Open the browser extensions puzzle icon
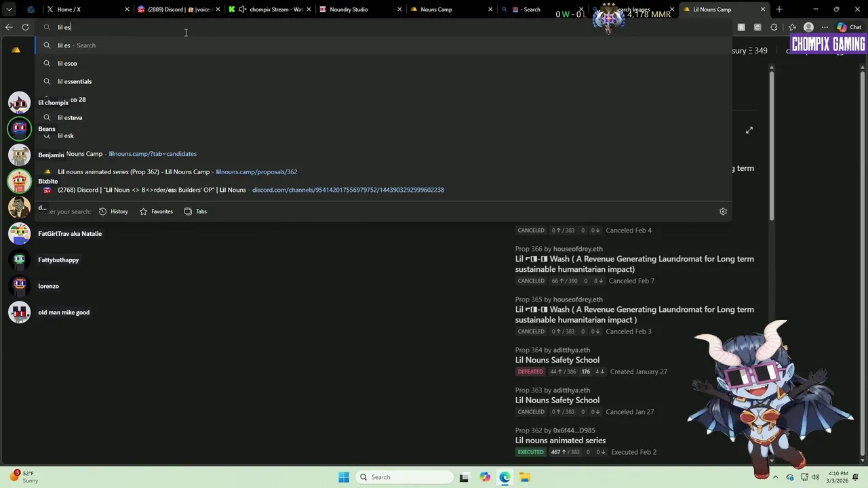 (x=774, y=27)
